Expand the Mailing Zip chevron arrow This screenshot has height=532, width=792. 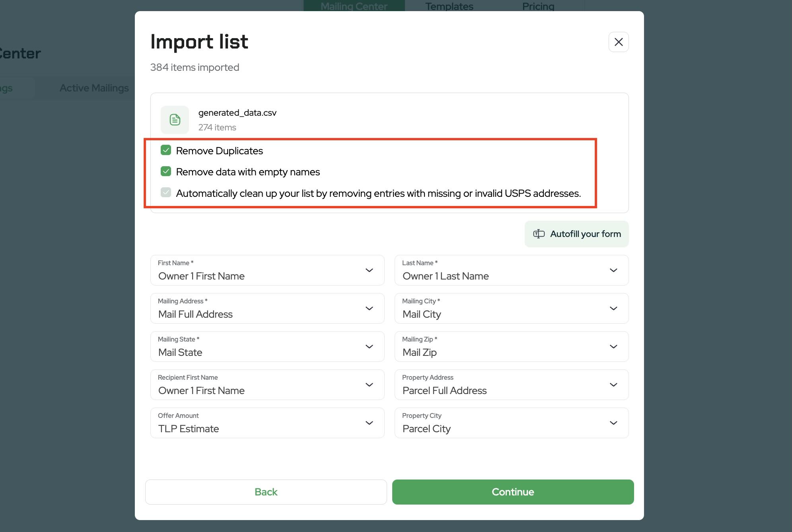pos(613,347)
